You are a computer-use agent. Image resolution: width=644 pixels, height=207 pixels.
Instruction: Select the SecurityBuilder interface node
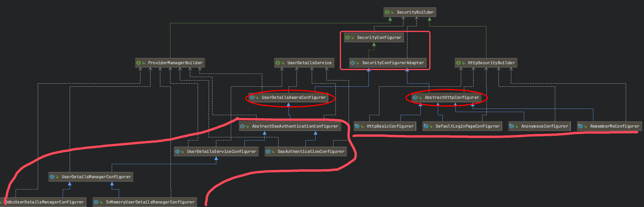409,12
